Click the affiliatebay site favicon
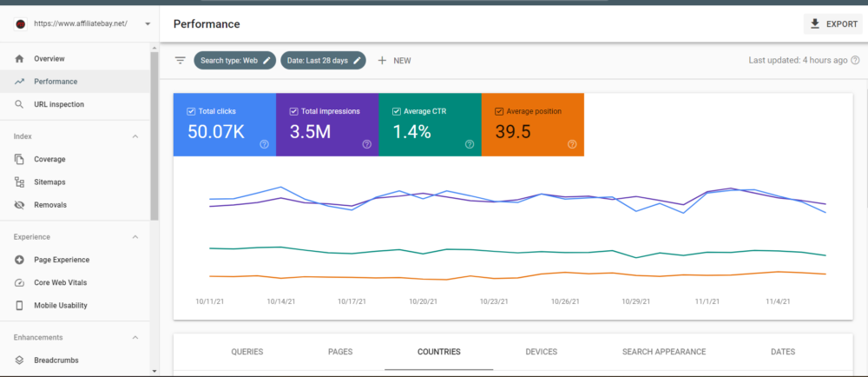The width and height of the screenshot is (868, 377). (x=21, y=24)
